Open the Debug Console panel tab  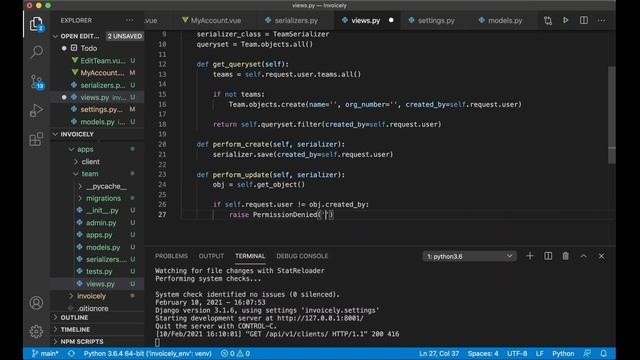tap(302, 256)
